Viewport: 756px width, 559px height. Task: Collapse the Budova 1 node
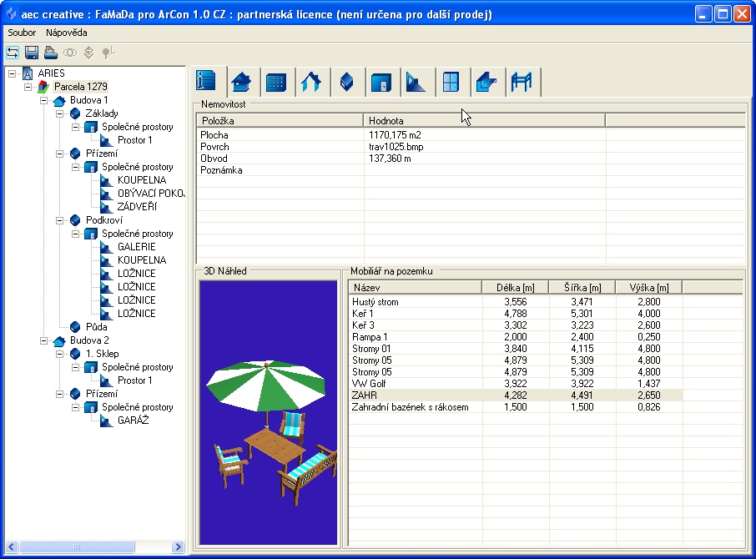coord(44,101)
